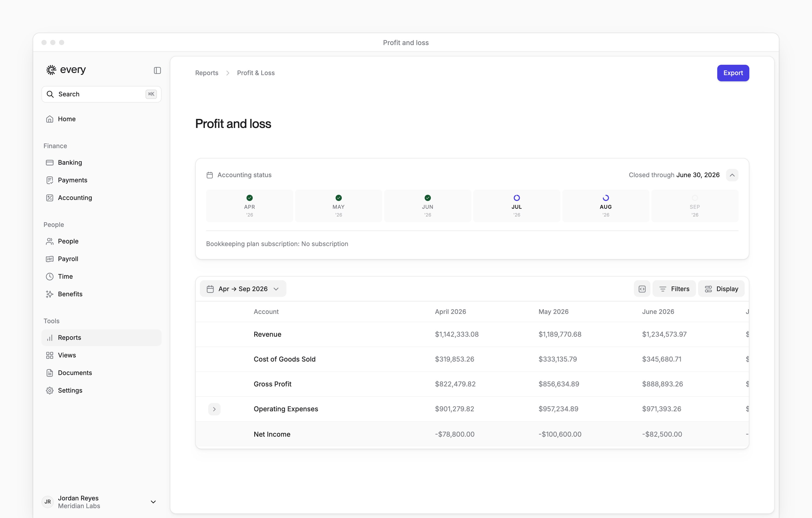Select the JUN '26 status tile
Image resolution: width=812 pixels, height=518 pixels.
tap(427, 206)
